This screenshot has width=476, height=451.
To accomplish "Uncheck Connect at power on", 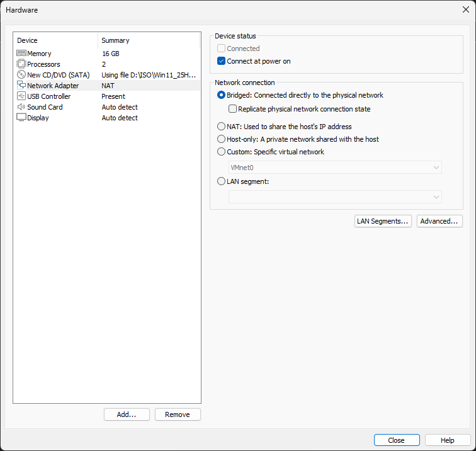I will click(x=221, y=61).
